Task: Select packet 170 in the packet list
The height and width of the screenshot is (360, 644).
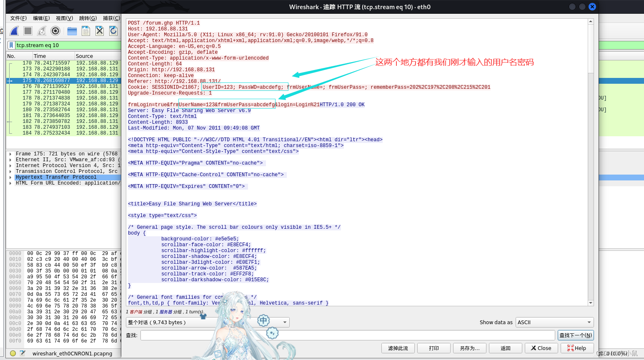Action: tap(63, 63)
